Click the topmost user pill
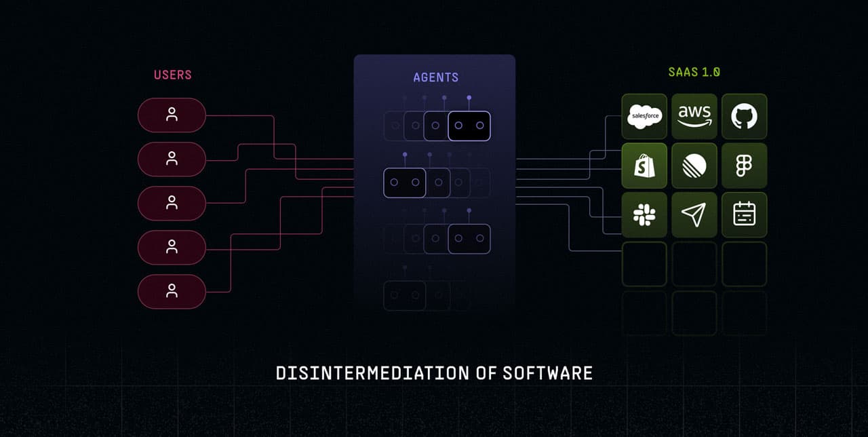 click(x=172, y=115)
